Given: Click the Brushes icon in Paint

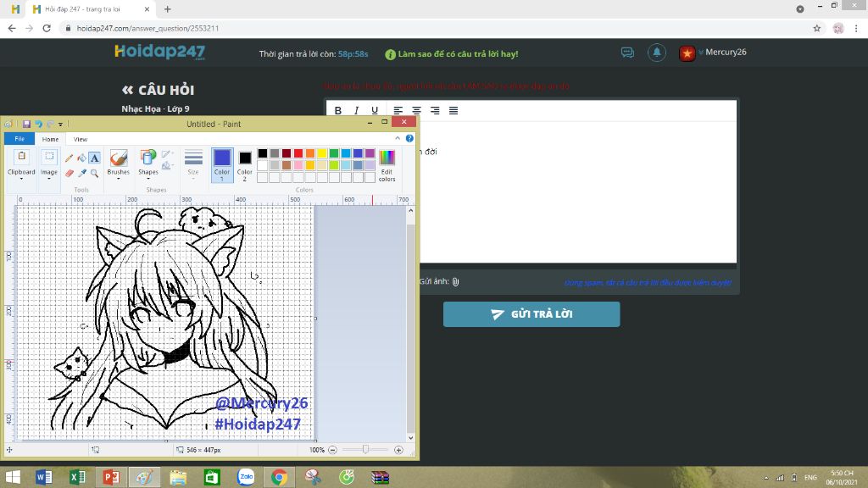Looking at the screenshot, I should coord(119,158).
